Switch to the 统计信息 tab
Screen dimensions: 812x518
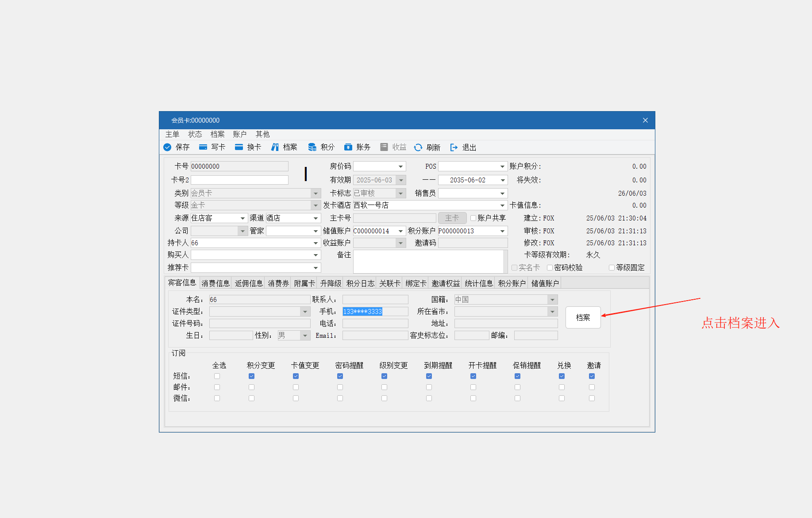click(x=479, y=283)
